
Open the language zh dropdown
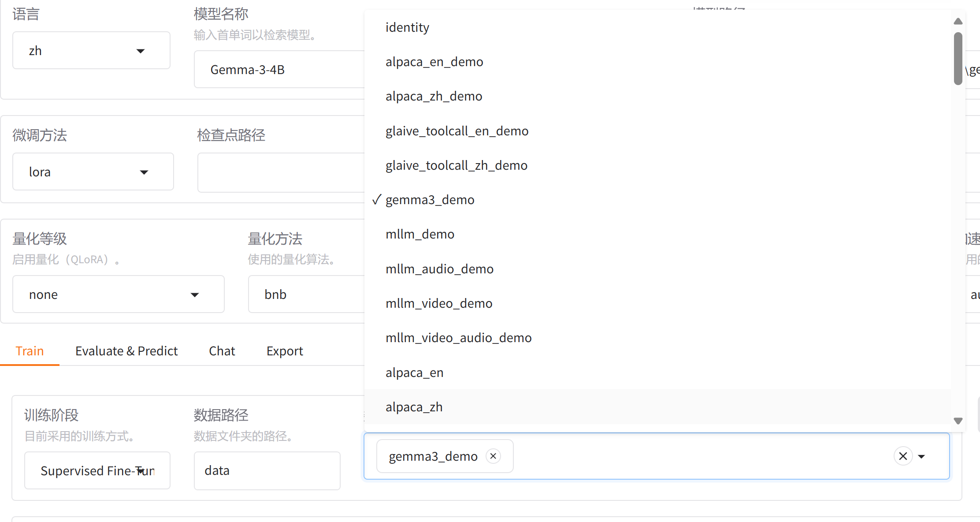(91, 51)
